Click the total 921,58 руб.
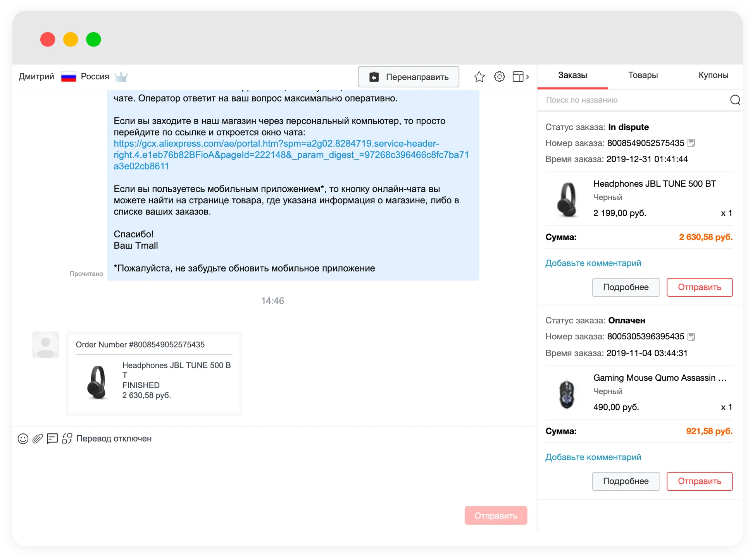This screenshot has width=755, height=560. (709, 431)
